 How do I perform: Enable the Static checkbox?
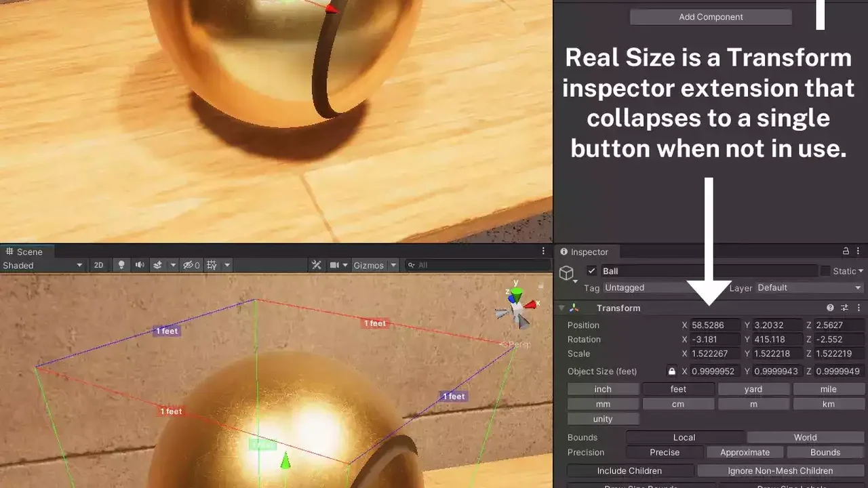(825, 271)
